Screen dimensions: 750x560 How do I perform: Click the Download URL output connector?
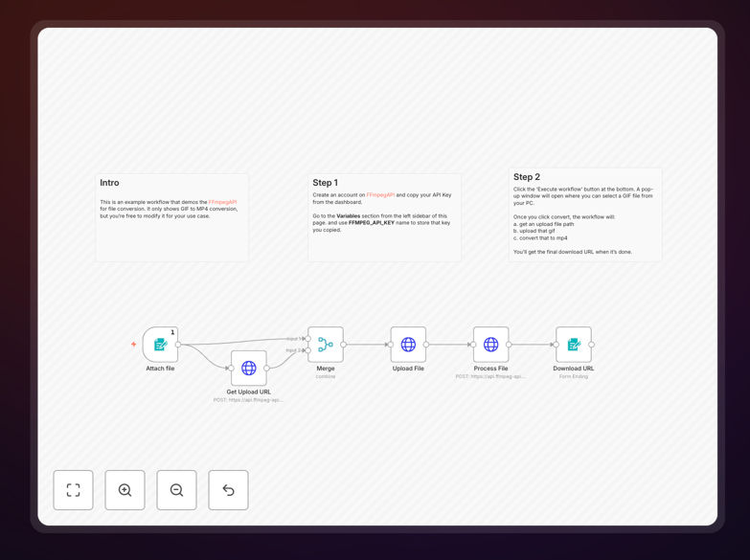click(x=591, y=345)
